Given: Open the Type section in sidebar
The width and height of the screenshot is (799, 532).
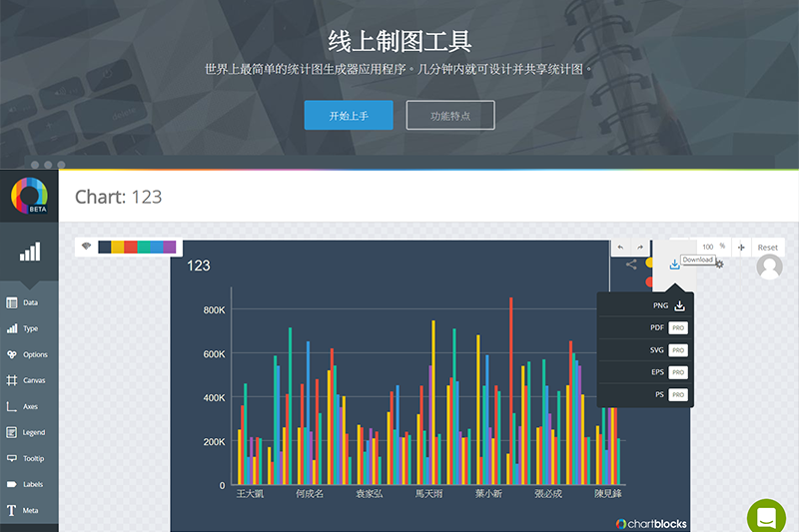Looking at the screenshot, I should click(x=29, y=328).
